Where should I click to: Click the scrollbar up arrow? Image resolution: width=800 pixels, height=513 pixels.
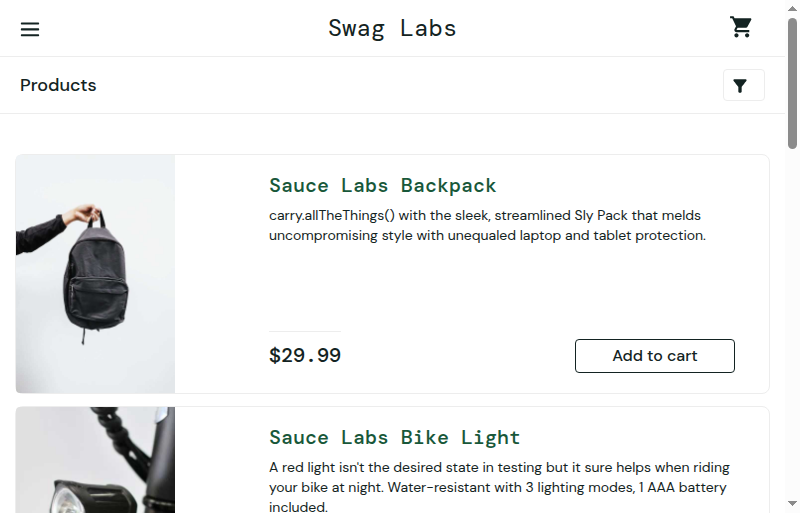(792, 8)
